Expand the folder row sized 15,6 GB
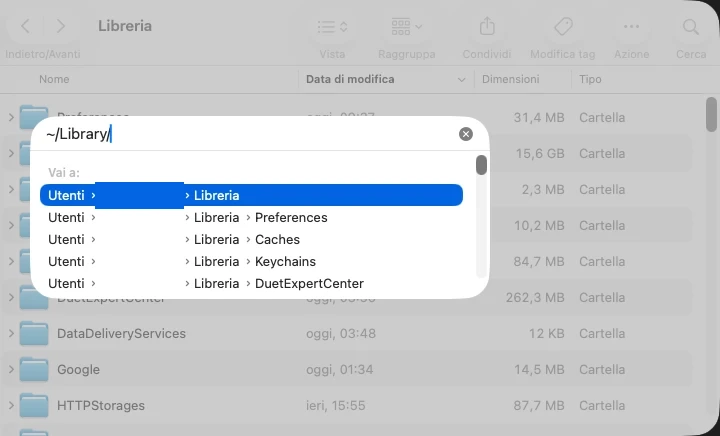Screen dimensions: 720x436 pos(11,153)
